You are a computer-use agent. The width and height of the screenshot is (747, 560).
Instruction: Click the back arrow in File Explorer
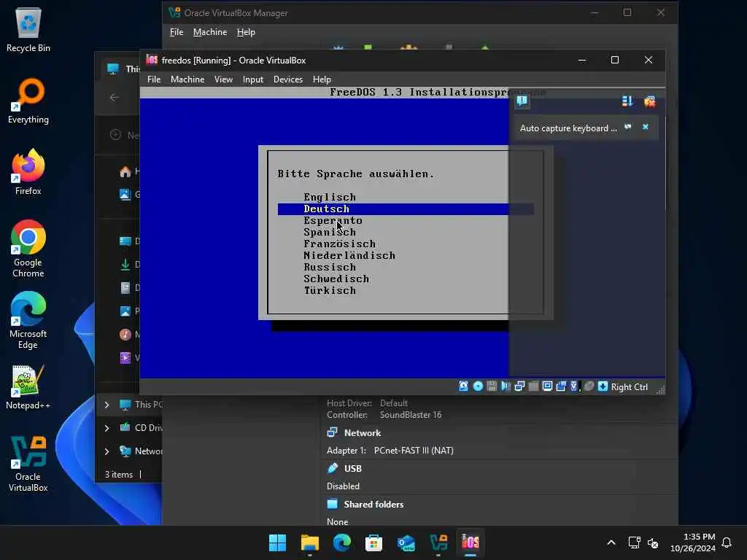115,98
